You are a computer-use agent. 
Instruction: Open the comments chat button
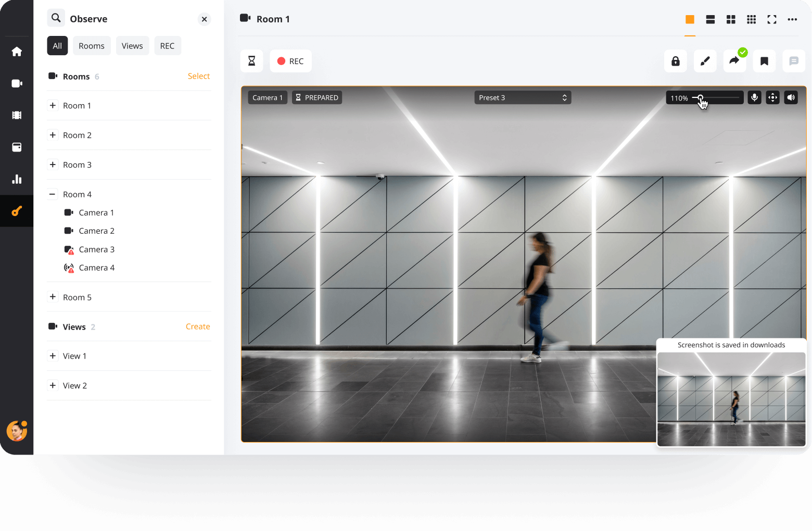point(794,61)
